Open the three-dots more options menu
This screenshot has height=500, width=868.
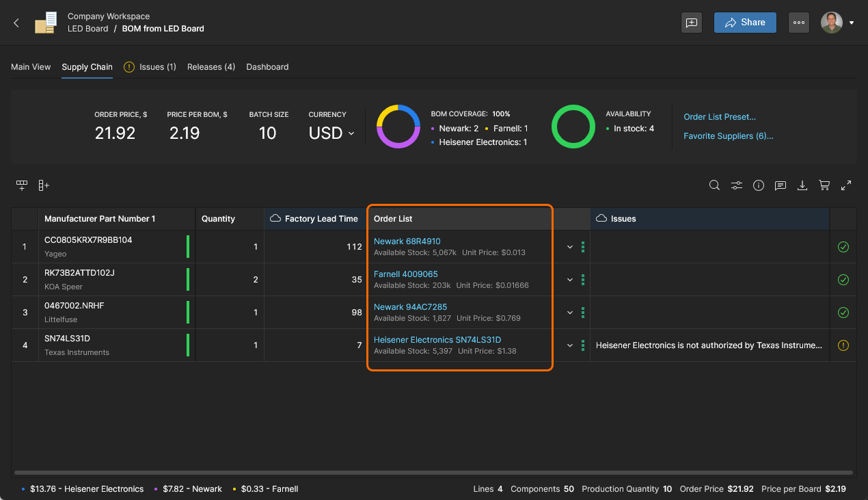(799, 23)
